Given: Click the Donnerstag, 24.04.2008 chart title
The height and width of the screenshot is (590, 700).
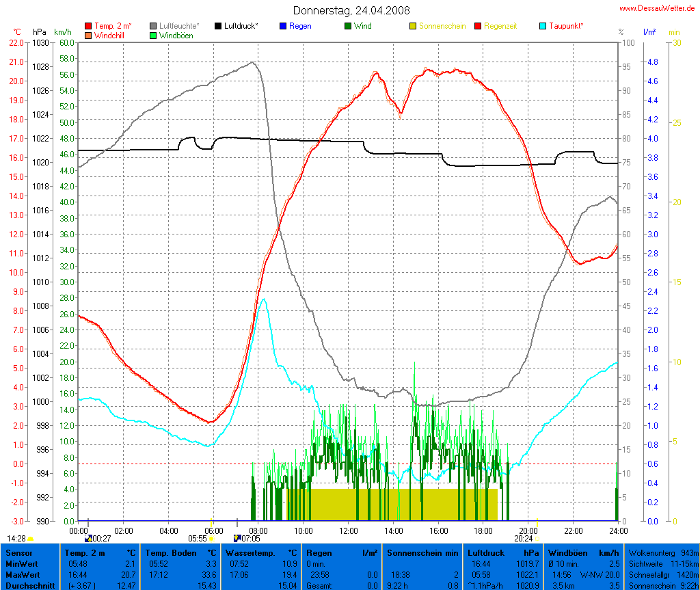Looking at the screenshot, I should click(x=352, y=10).
